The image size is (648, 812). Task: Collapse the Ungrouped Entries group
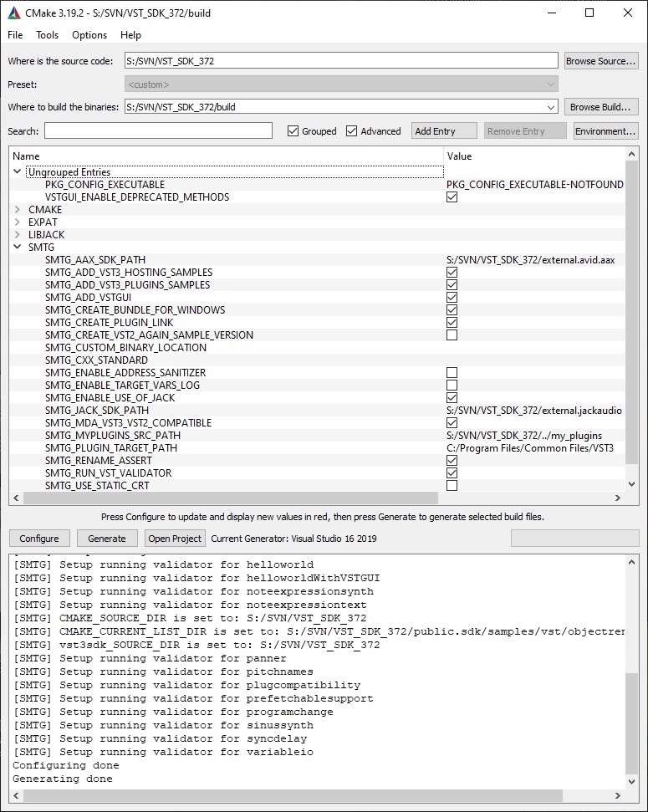17,171
